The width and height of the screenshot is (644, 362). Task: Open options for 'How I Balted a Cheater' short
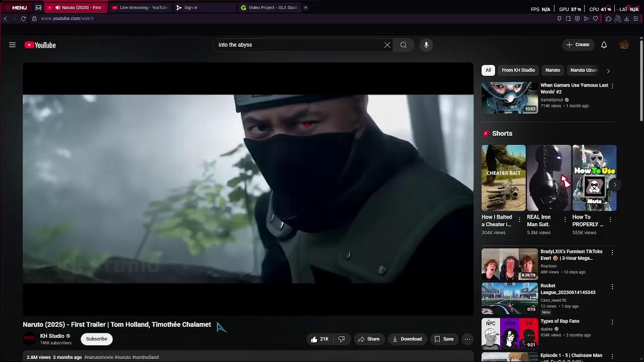pyautogui.click(x=520, y=220)
